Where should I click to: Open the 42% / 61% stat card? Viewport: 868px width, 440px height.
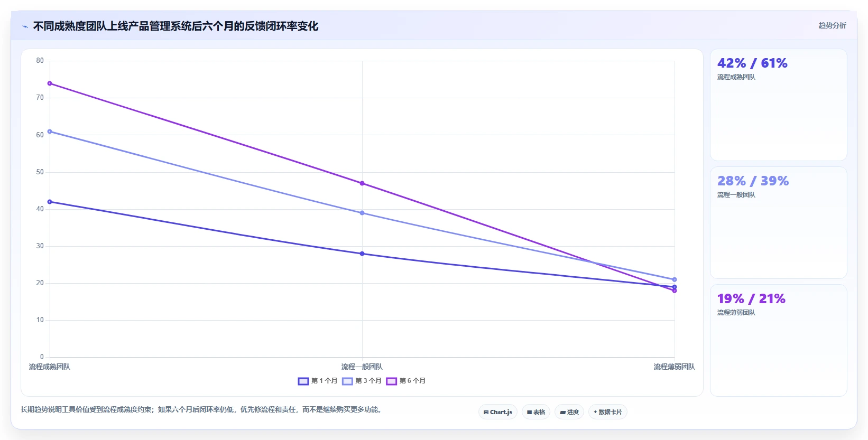tap(778, 105)
